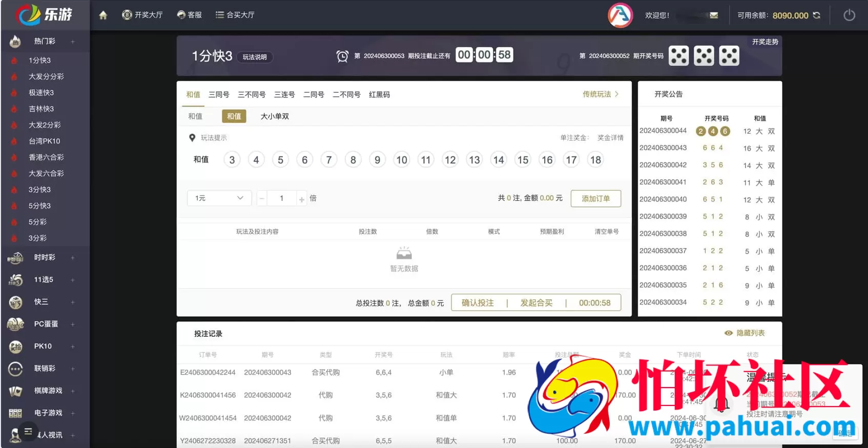Expand the 棋牌游戏 category
Viewport: 868px width, 448px height.
[73, 391]
